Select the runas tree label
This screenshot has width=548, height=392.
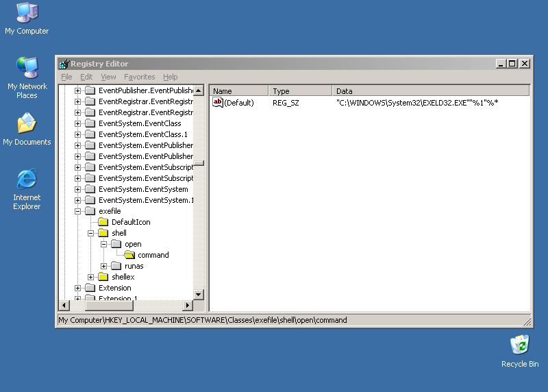coord(134,266)
